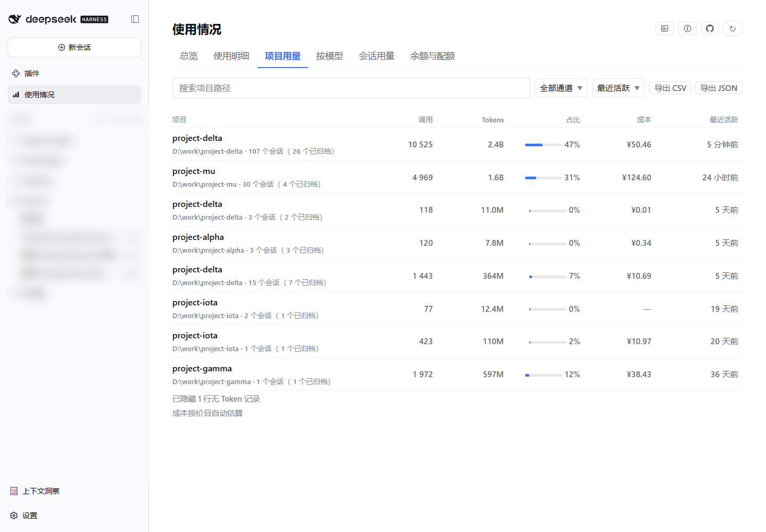
Task: Select the project-alpha row name
Action: [198, 237]
